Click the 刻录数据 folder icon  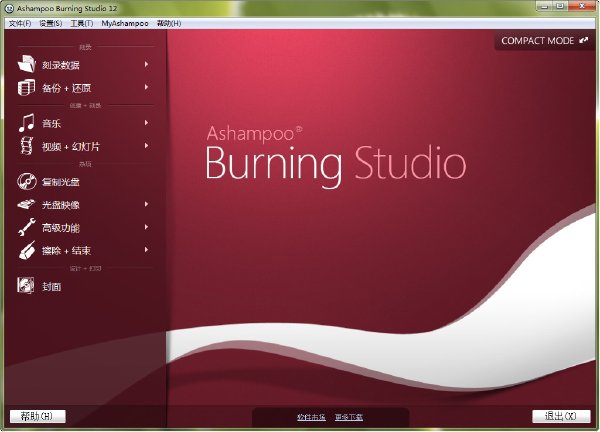click(x=27, y=64)
